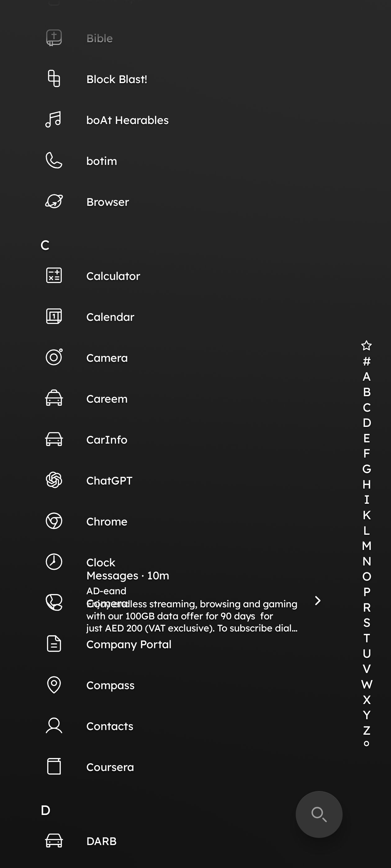Tap the Block Blast! icon

pos(54,78)
